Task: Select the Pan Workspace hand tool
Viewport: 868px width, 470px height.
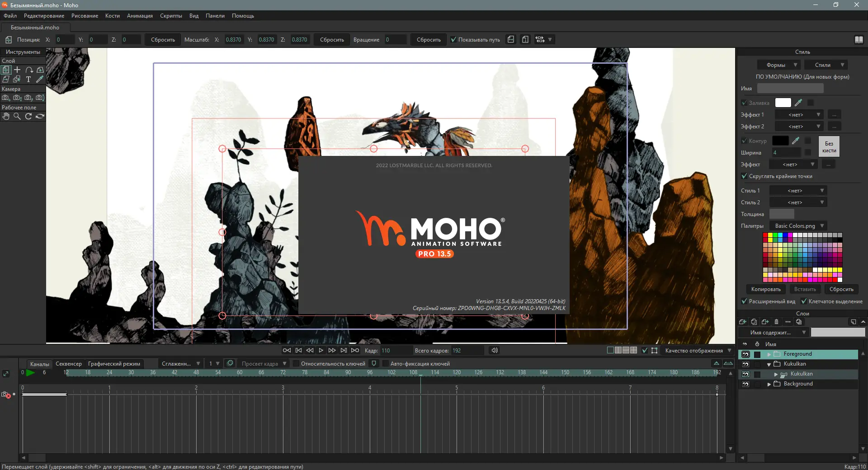Action: click(x=6, y=116)
